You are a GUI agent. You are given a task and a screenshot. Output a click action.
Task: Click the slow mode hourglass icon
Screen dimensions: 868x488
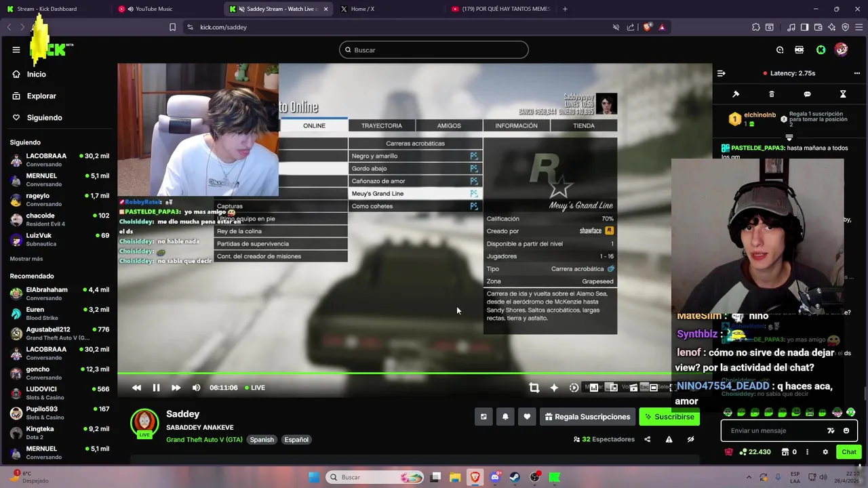tap(843, 94)
